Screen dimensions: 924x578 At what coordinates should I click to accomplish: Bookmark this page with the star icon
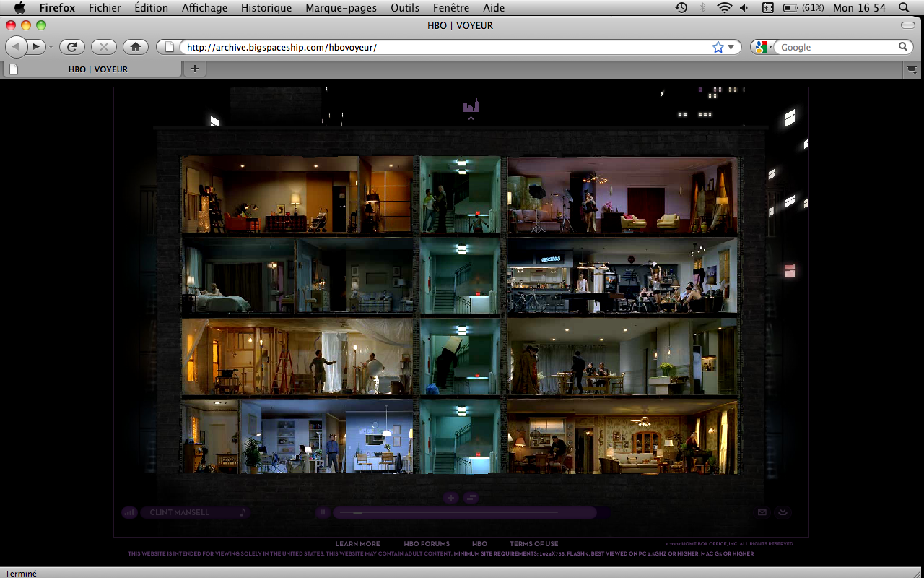pos(718,47)
